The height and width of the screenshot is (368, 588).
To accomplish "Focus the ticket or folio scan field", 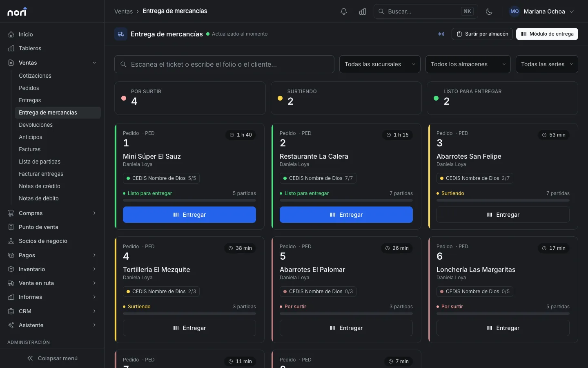I will coord(224,64).
